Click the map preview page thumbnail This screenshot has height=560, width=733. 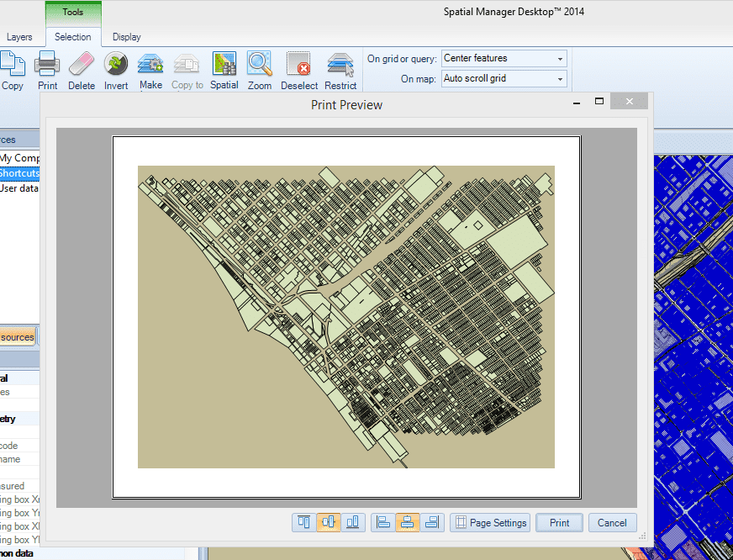click(x=346, y=317)
